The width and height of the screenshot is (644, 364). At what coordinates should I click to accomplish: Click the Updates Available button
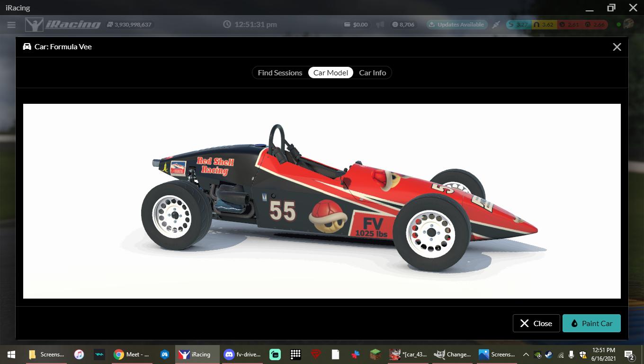[x=456, y=24]
